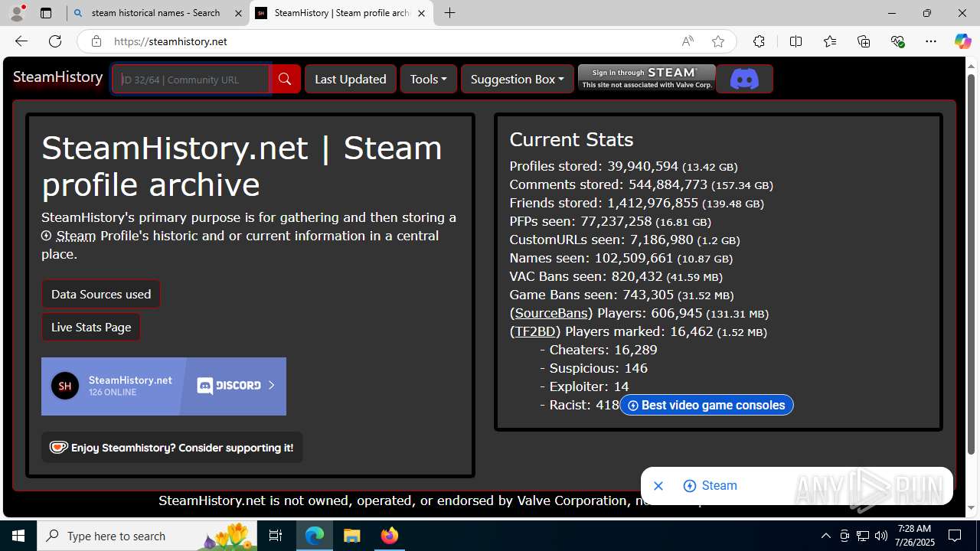This screenshot has height=551, width=980.
Task: Follow the SourceBans link
Action: (x=551, y=313)
